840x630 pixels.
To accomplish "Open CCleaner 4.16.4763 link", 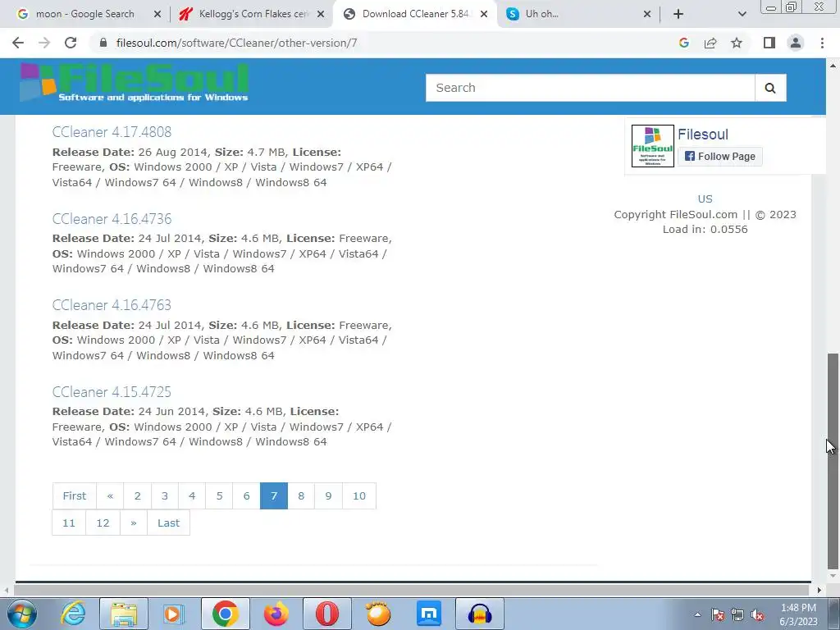I will (112, 305).
